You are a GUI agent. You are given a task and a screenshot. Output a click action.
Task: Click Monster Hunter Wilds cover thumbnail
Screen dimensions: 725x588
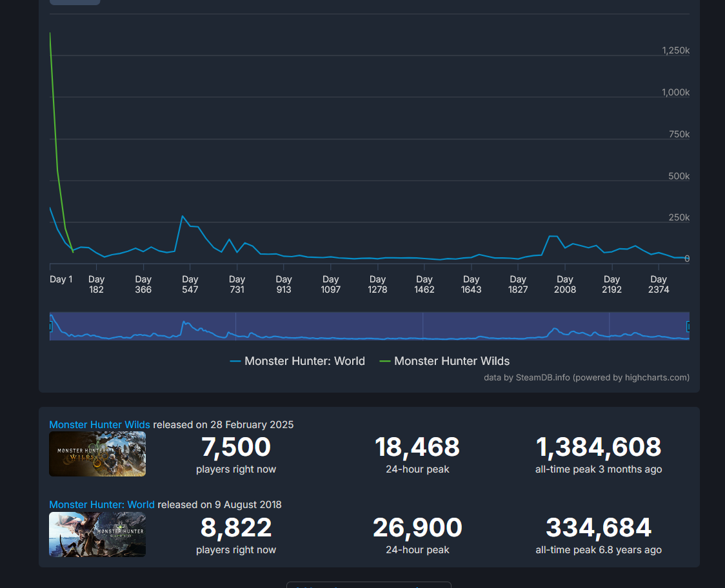(x=97, y=454)
